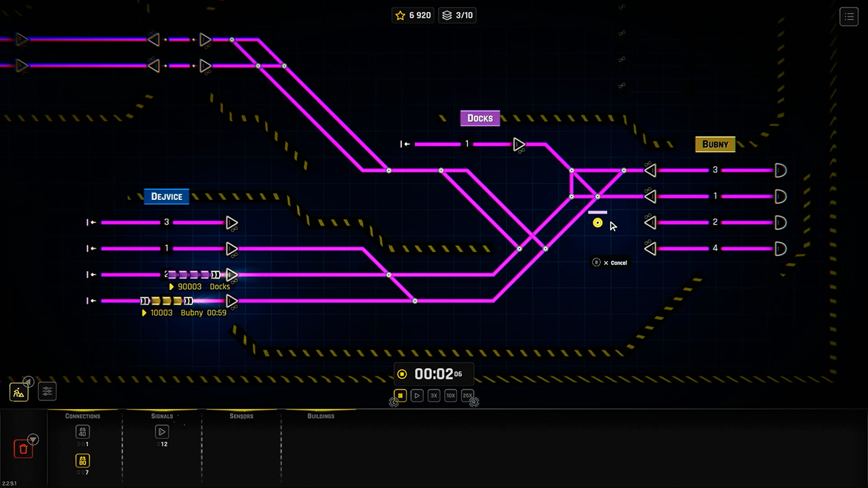
Task: Switch to the Signals category
Action: coord(162,416)
